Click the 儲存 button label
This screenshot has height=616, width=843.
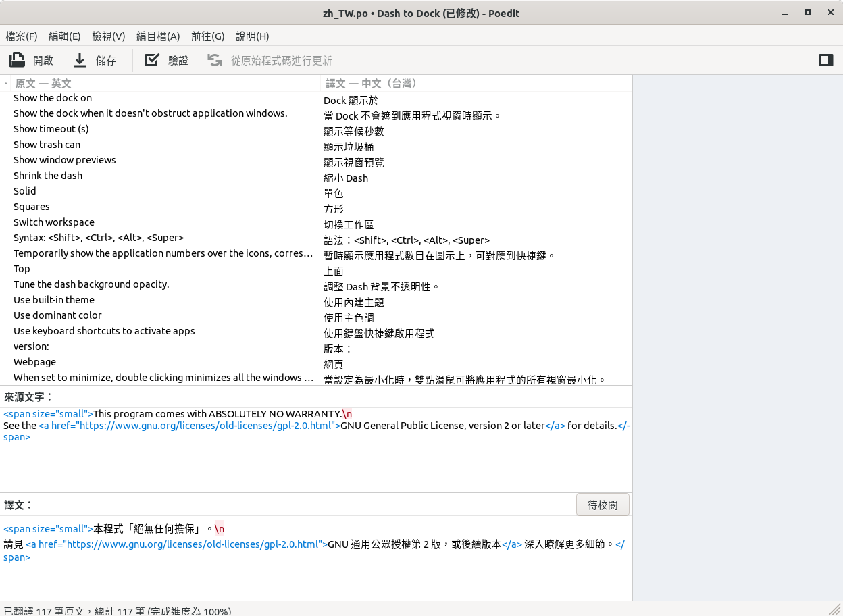tap(106, 61)
